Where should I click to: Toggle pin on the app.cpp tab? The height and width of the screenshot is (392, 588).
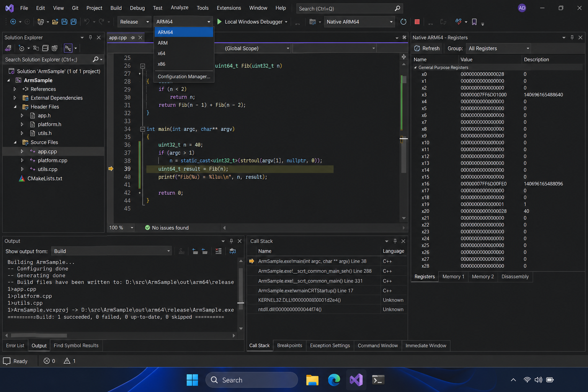133,38
